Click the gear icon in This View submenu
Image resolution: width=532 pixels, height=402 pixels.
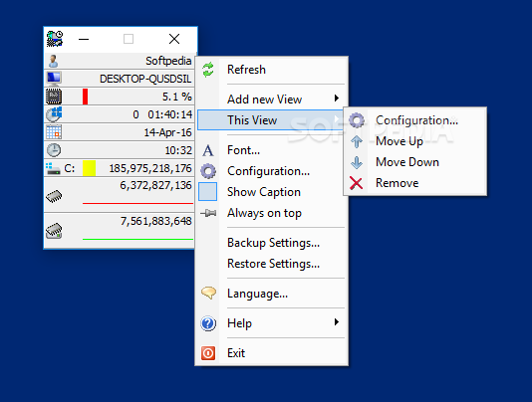(357, 120)
